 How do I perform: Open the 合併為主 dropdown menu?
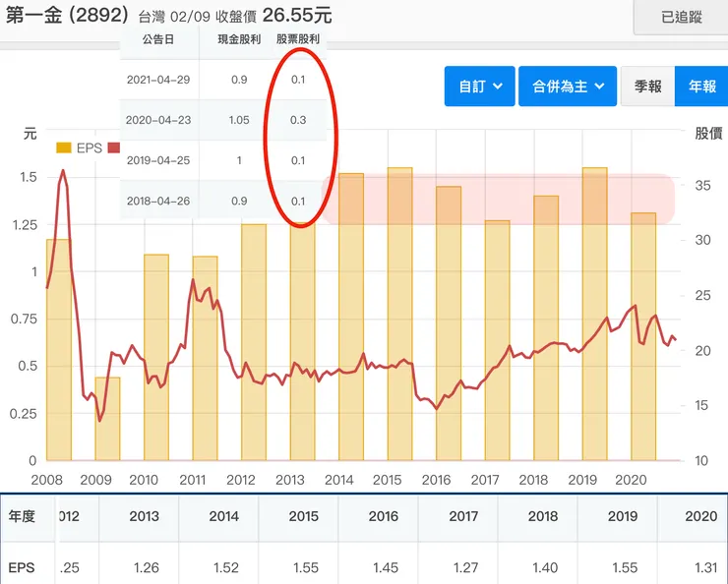[x=568, y=87]
